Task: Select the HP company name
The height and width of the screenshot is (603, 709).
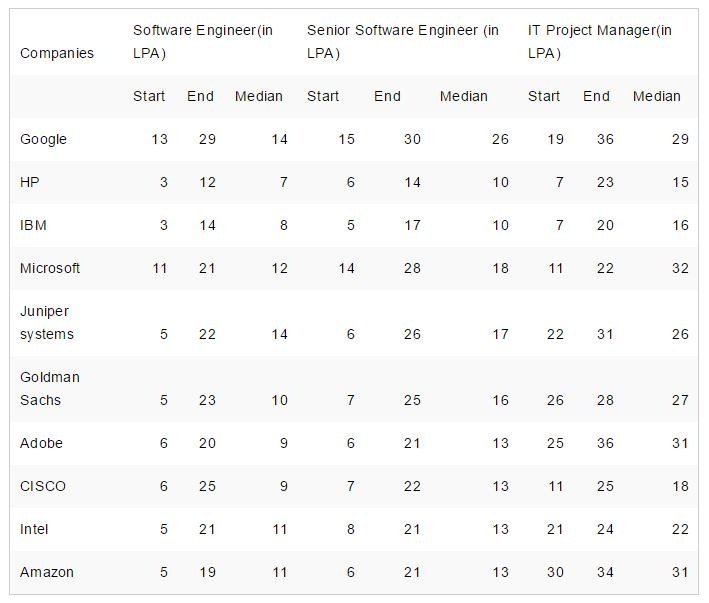Action: [x=29, y=182]
